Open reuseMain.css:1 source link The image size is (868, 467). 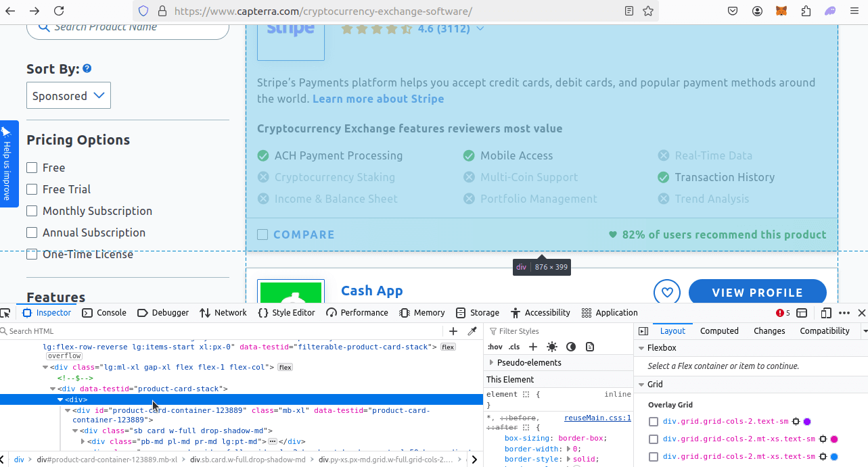[597, 418]
